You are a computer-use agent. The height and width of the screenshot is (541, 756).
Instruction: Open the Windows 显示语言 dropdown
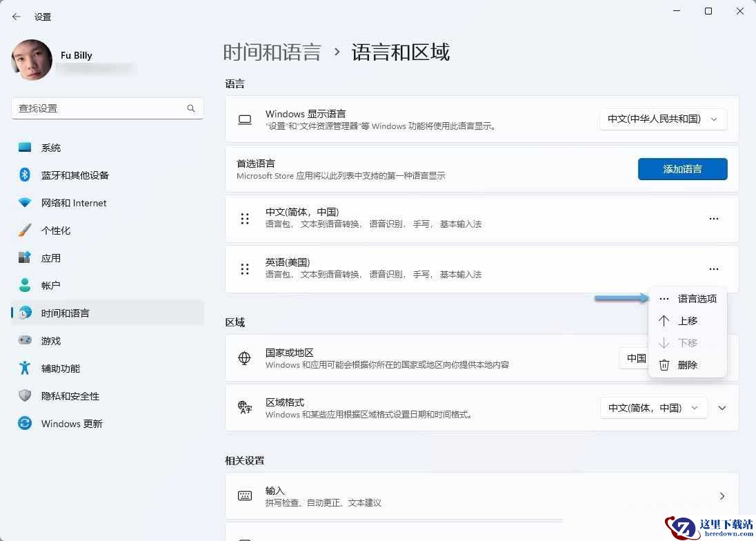(663, 119)
